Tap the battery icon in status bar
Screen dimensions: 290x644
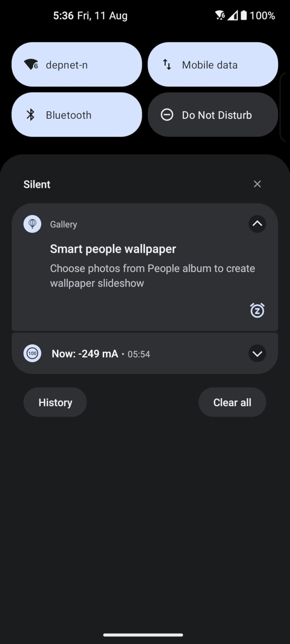click(x=244, y=15)
